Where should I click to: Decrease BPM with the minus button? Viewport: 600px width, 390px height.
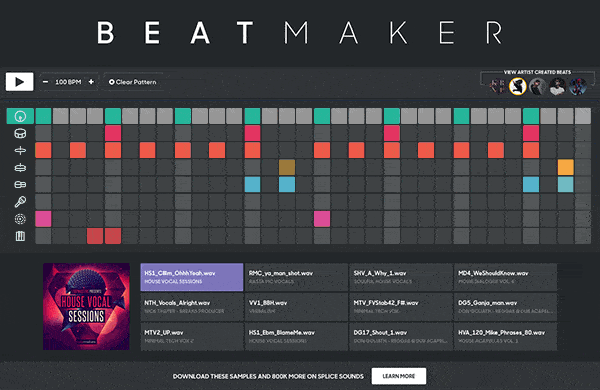(x=46, y=82)
